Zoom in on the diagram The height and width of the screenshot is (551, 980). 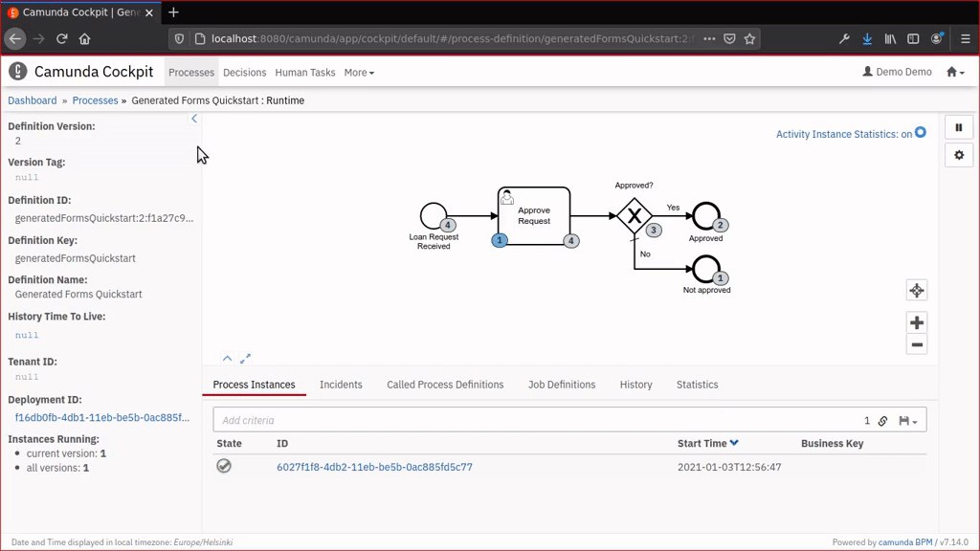click(x=917, y=322)
